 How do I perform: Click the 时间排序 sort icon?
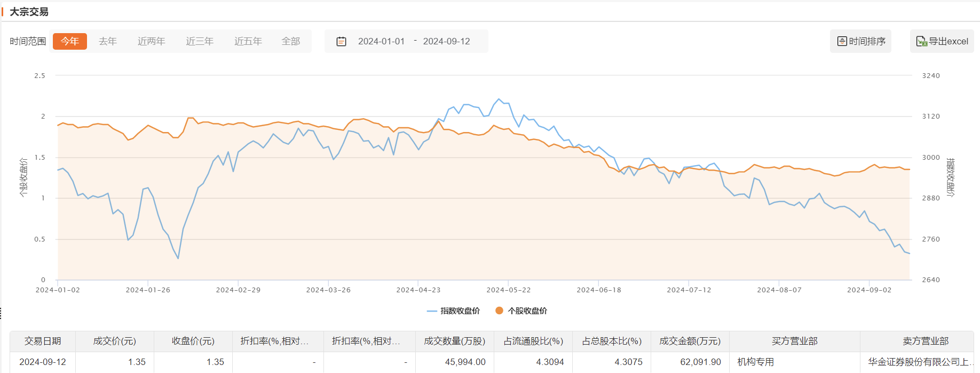coord(842,41)
